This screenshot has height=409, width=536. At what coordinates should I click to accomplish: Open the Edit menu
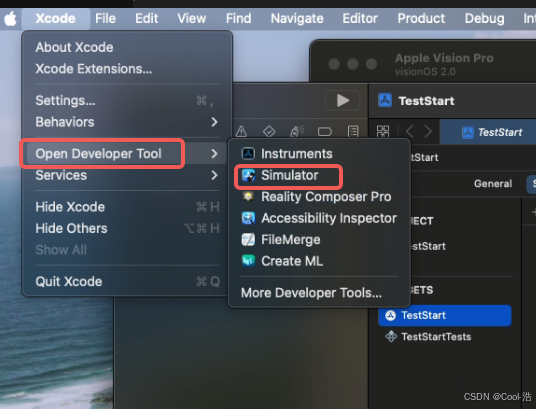pyautogui.click(x=147, y=18)
